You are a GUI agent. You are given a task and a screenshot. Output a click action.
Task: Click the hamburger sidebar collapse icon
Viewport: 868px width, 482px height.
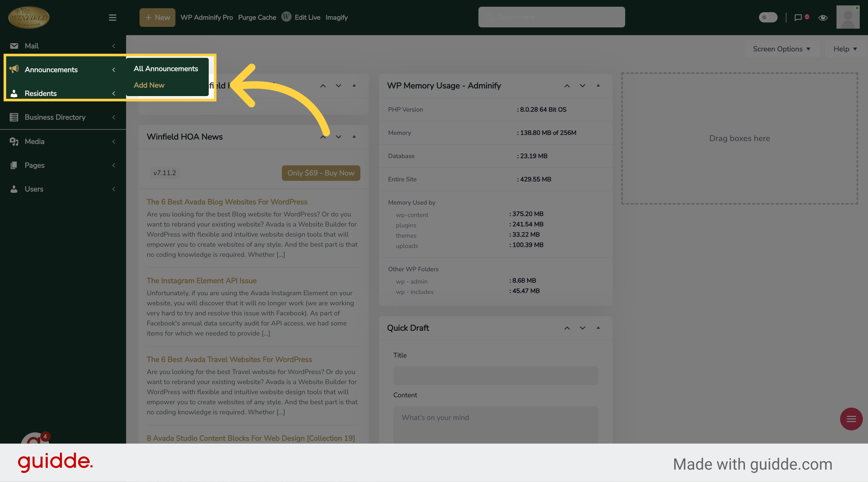pyautogui.click(x=113, y=18)
